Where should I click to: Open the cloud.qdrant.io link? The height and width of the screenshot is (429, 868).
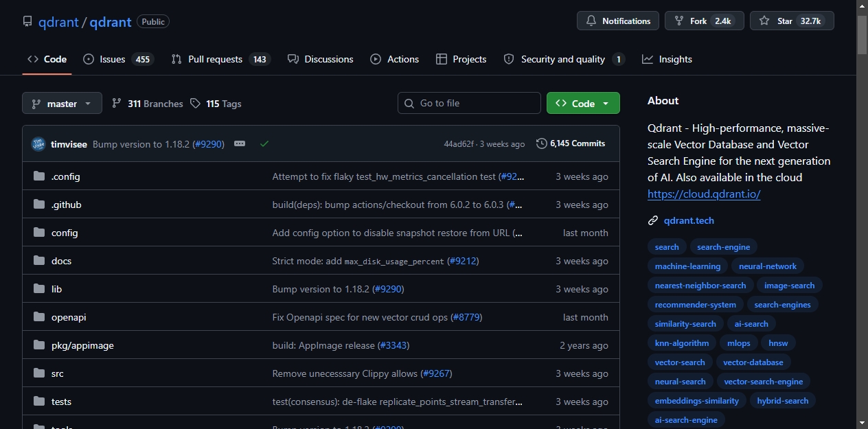tap(704, 194)
